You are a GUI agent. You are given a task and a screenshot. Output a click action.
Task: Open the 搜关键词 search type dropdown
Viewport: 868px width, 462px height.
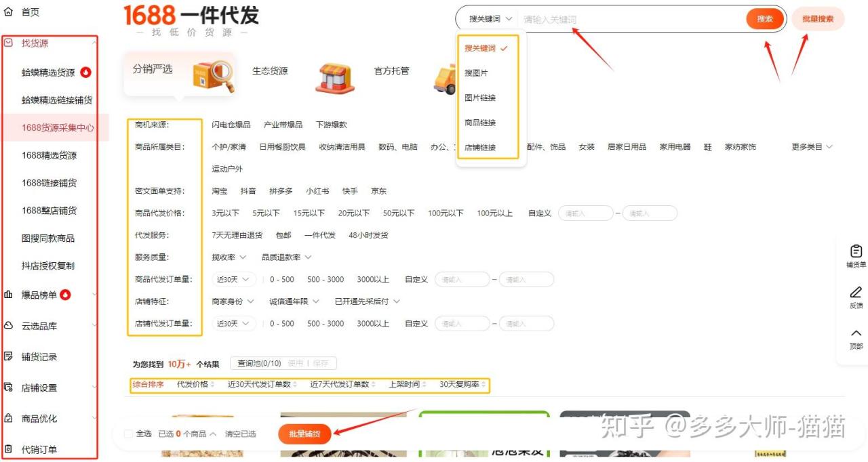point(490,19)
